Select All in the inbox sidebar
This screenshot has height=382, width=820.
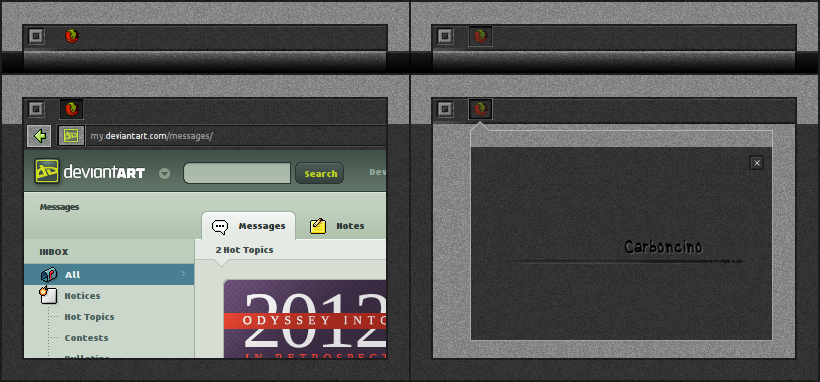point(109,274)
